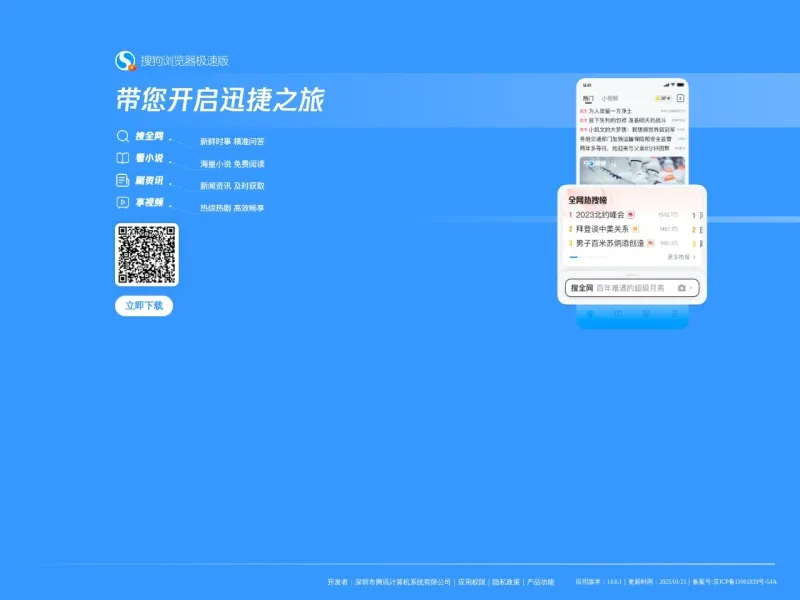Screen dimensions: 800x600
Task: Select the 小视频 tab in phone preview
Action: [x=610, y=98]
